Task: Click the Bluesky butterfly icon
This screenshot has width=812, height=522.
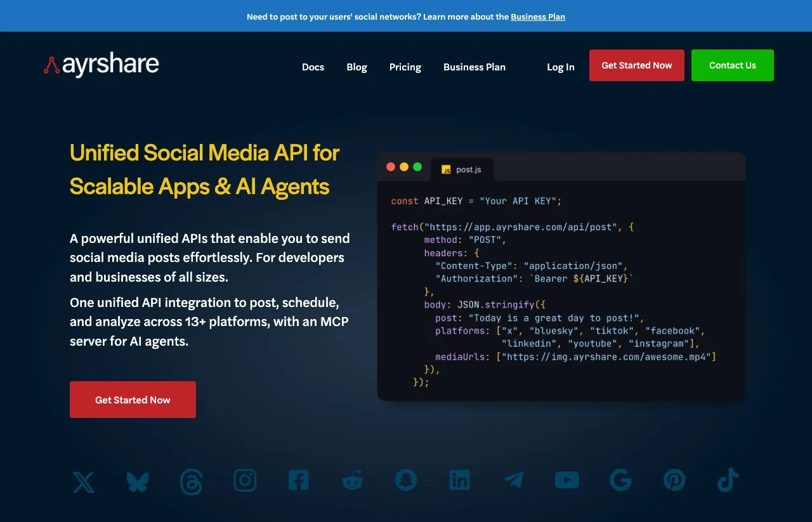Action: 137,481
